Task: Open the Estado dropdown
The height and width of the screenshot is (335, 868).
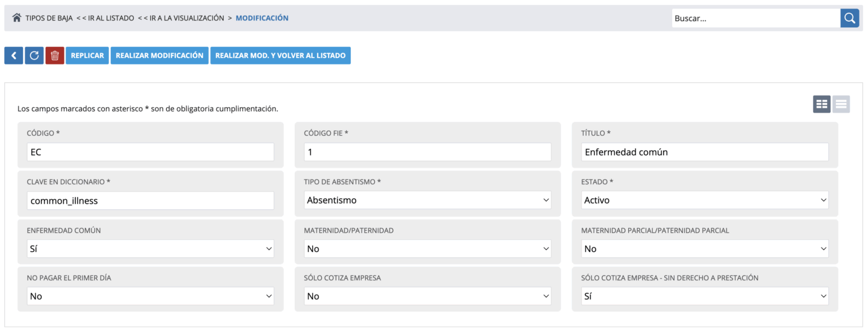Action: pyautogui.click(x=705, y=200)
